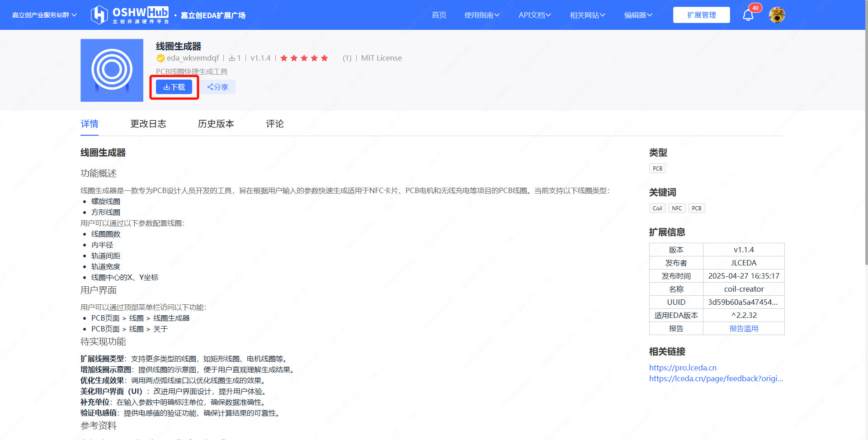Switch to the 历史版本 tab

click(216, 123)
